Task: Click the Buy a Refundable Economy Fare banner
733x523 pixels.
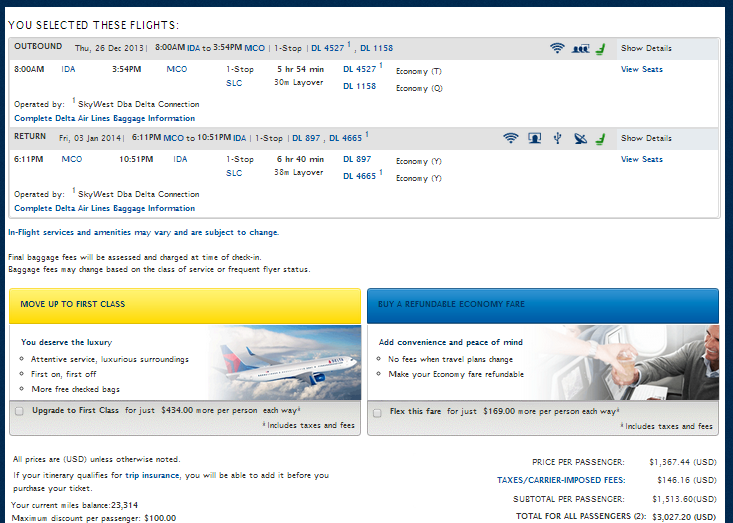Action: [x=543, y=306]
